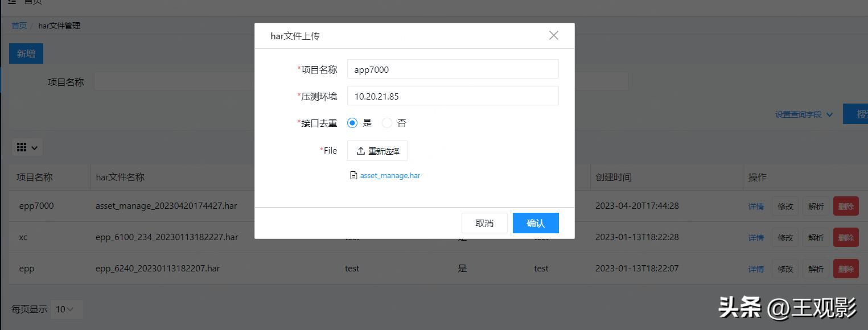Click the document icon beside asset_manage.har
The width and height of the screenshot is (868, 330).
[353, 175]
